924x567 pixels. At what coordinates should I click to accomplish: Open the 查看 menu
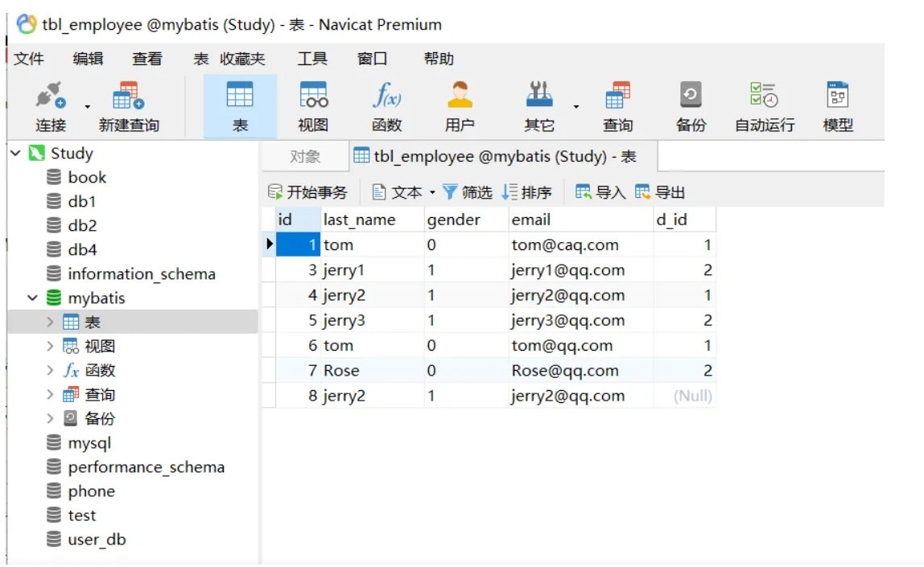pos(146,59)
